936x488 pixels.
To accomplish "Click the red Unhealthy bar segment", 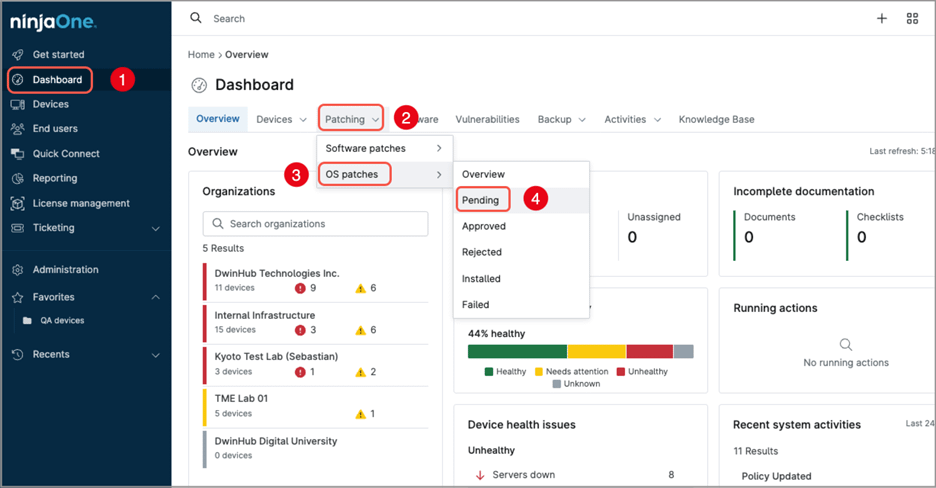I will point(649,351).
